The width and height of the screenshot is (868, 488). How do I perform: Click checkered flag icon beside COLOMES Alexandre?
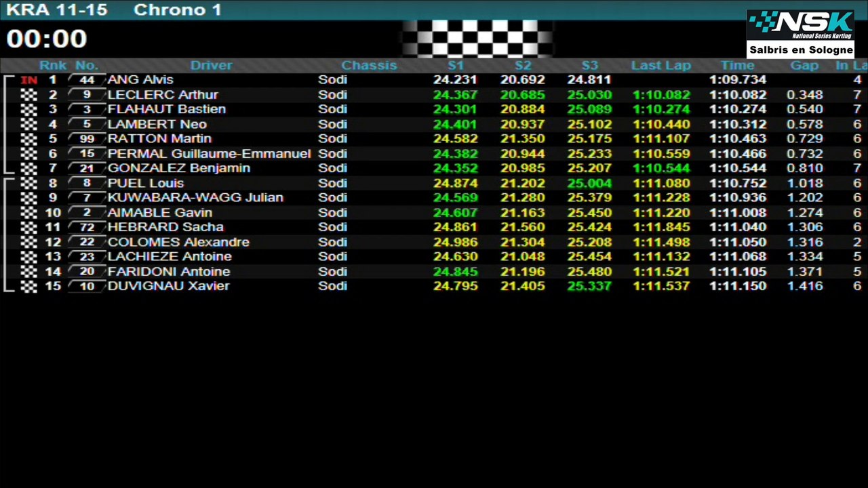[28, 242]
